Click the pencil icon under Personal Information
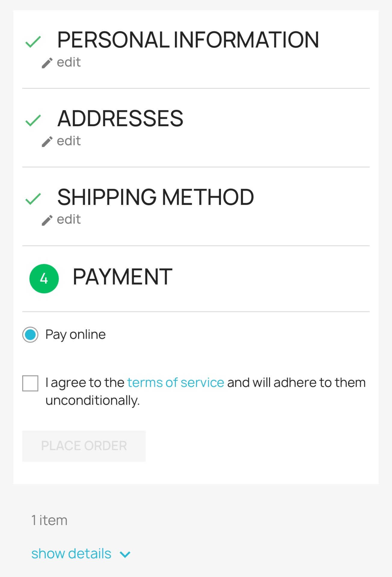The width and height of the screenshot is (392, 577). tap(47, 63)
